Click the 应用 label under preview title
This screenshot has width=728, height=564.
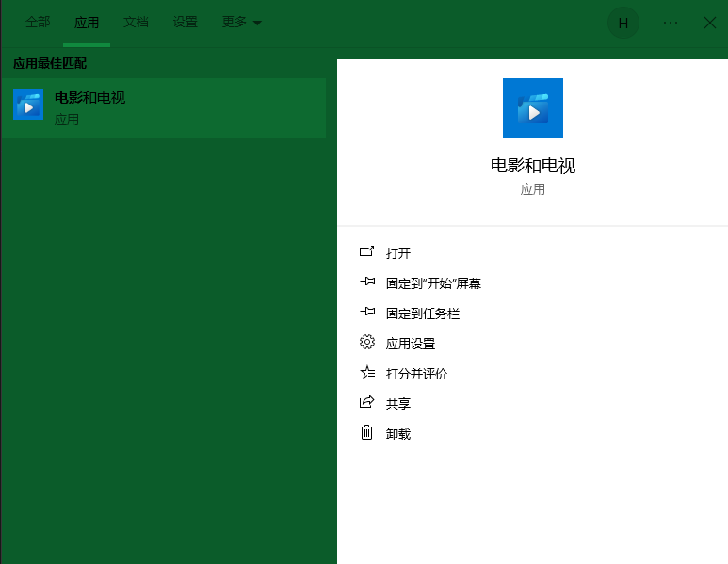[x=532, y=189]
